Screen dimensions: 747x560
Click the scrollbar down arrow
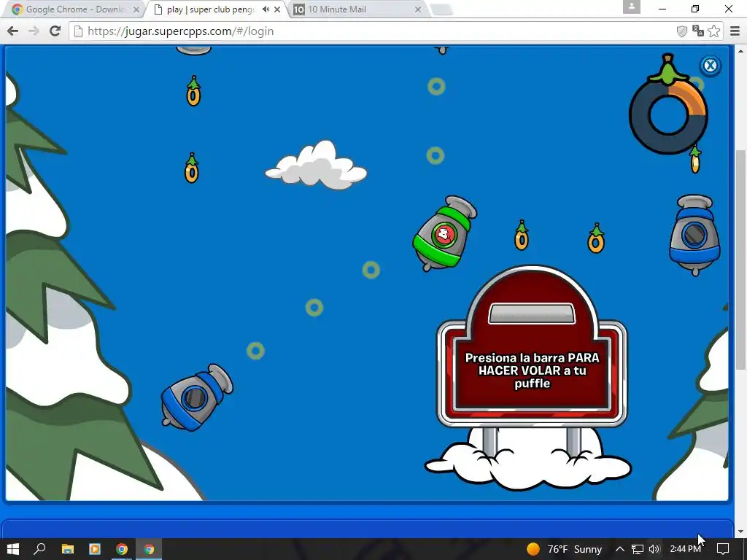[740, 532]
